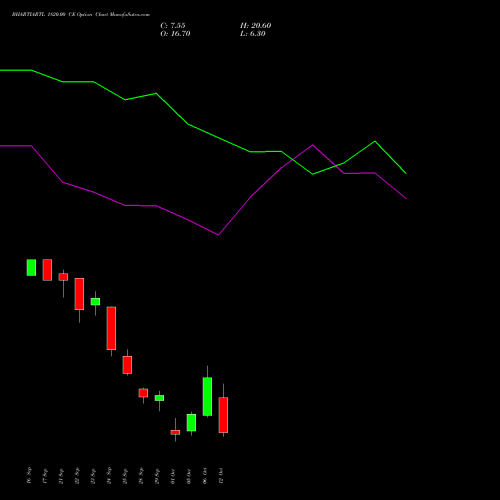Click the close value C: 7.55
Image resolution: width=500 pixels, height=500 pixels.
pyautogui.click(x=173, y=25)
